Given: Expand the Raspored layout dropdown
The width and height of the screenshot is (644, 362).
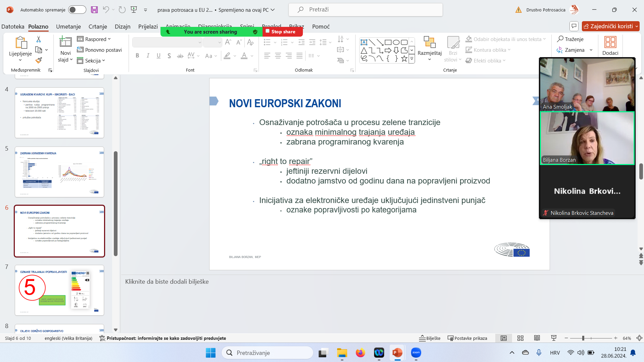Looking at the screenshot, I should coord(94,39).
